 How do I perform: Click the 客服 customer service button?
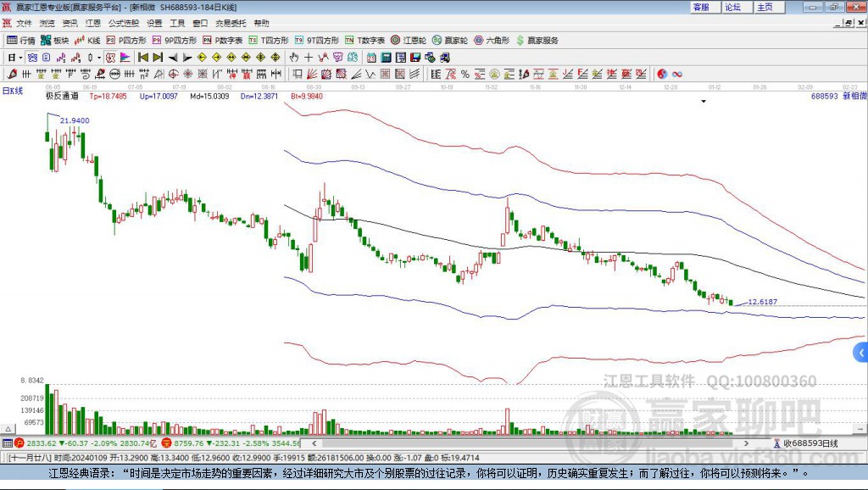pos(704,7)
